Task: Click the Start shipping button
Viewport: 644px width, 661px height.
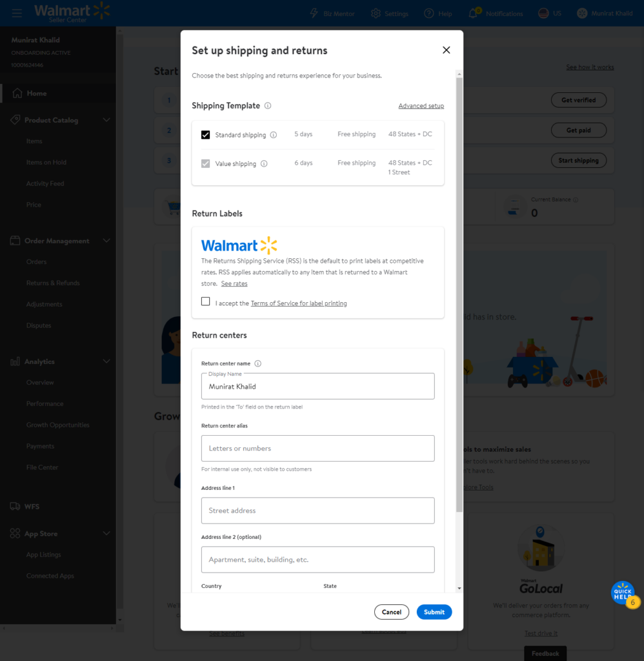Action: pos(579,160)
